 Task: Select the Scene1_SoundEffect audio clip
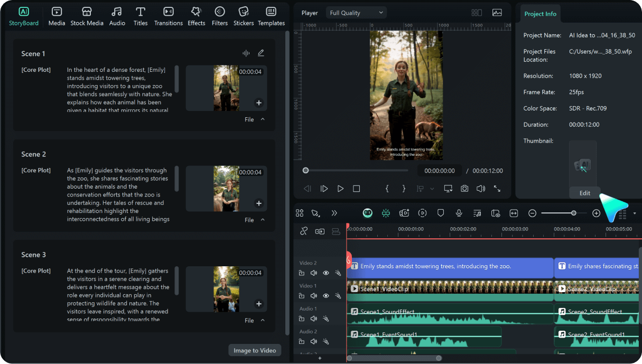tap(450, 313)
